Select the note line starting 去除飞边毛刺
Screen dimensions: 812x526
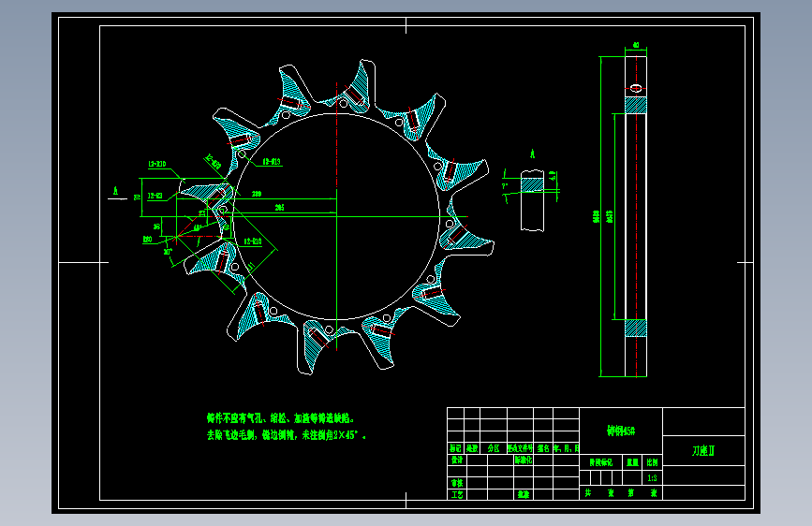pos(287,435)
